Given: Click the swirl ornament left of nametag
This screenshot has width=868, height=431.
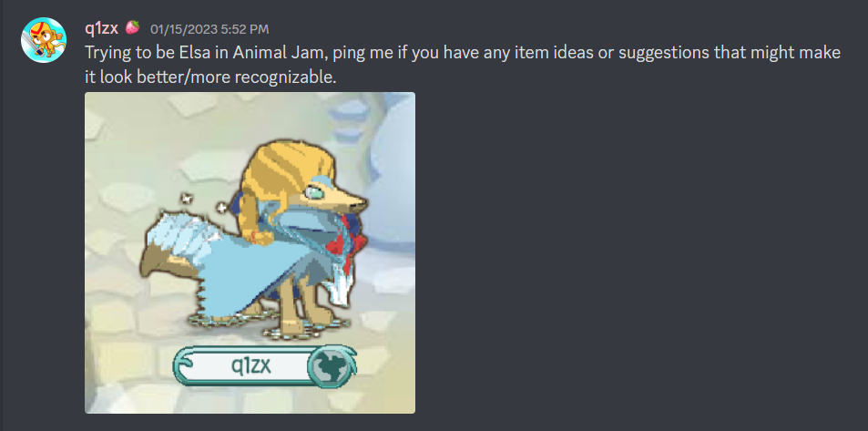Looking at the screenshot, I should (183, 365).
